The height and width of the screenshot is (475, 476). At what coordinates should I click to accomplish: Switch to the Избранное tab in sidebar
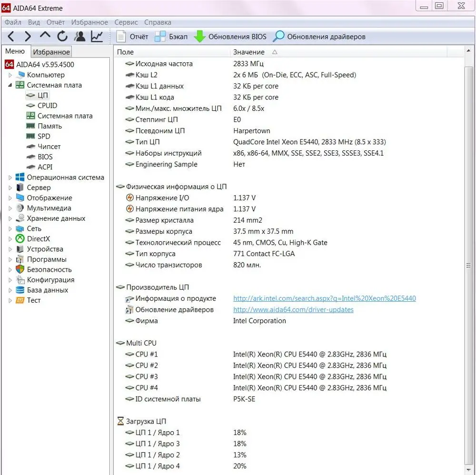51,52
